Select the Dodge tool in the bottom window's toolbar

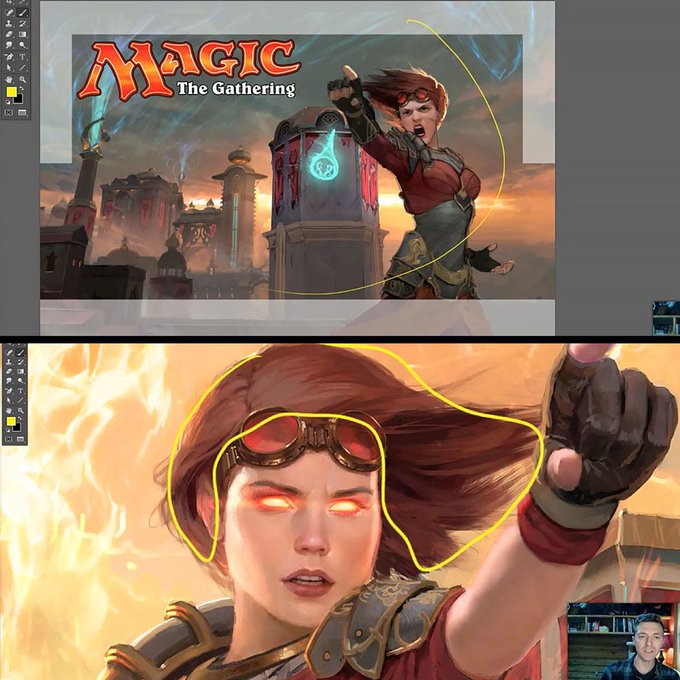coord(20,380)
